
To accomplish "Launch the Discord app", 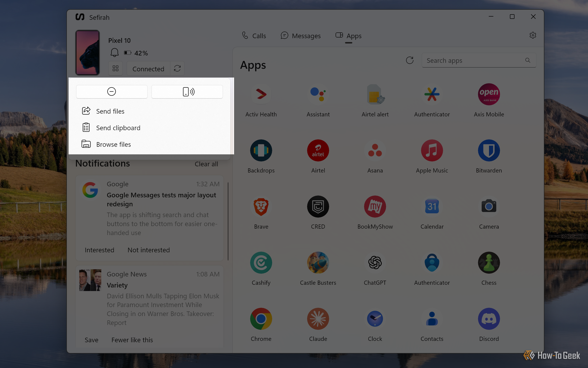I will click(x=489, y=325).
